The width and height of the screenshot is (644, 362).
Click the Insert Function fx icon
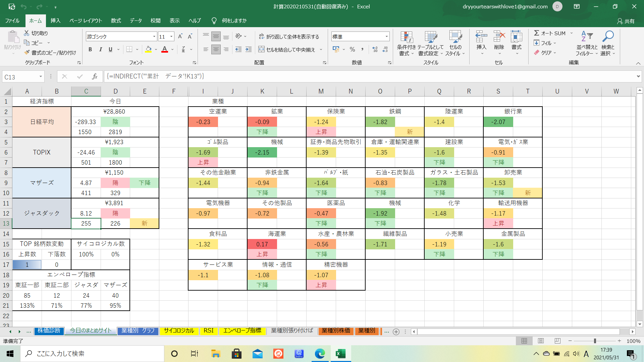click(95, 77)
